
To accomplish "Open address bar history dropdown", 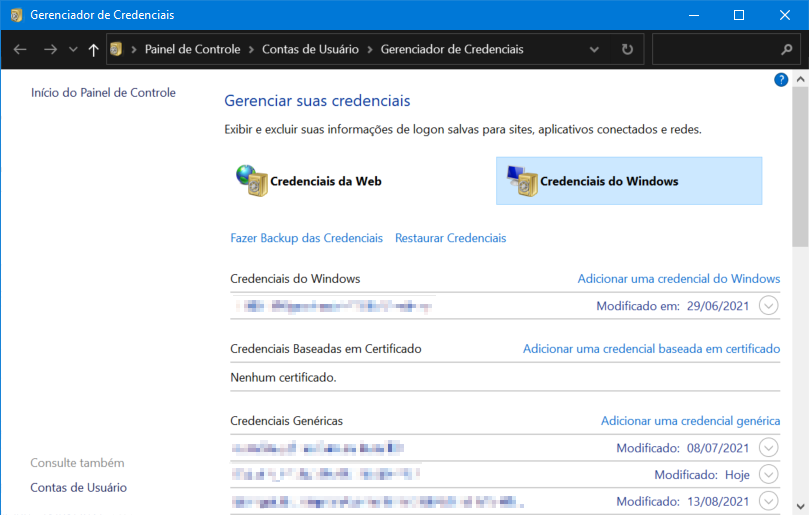I will coord(594,50).
